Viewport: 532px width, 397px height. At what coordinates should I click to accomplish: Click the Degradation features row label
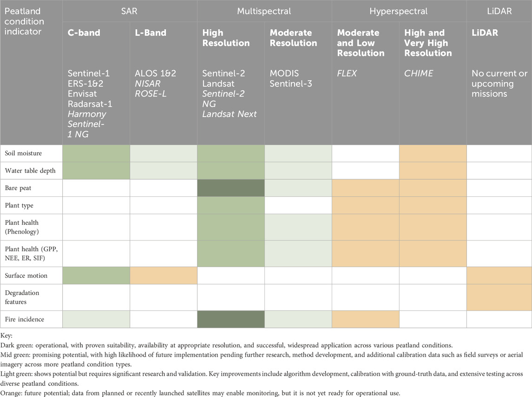tap(22, 297)
